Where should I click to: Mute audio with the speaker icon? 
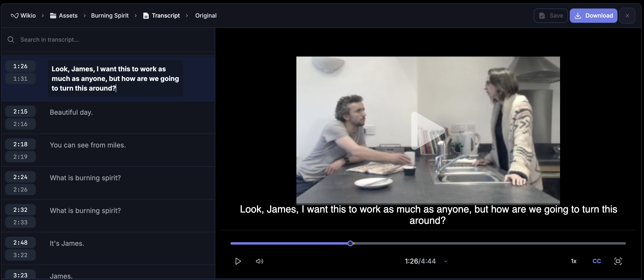pyautogui.click(x=259, y=261)
